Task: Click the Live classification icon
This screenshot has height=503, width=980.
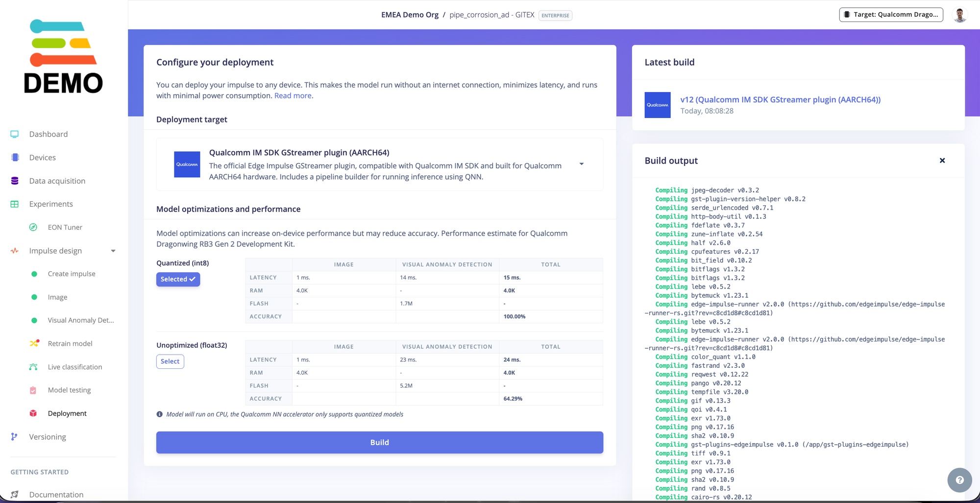Action: click(x=33, y=367)
